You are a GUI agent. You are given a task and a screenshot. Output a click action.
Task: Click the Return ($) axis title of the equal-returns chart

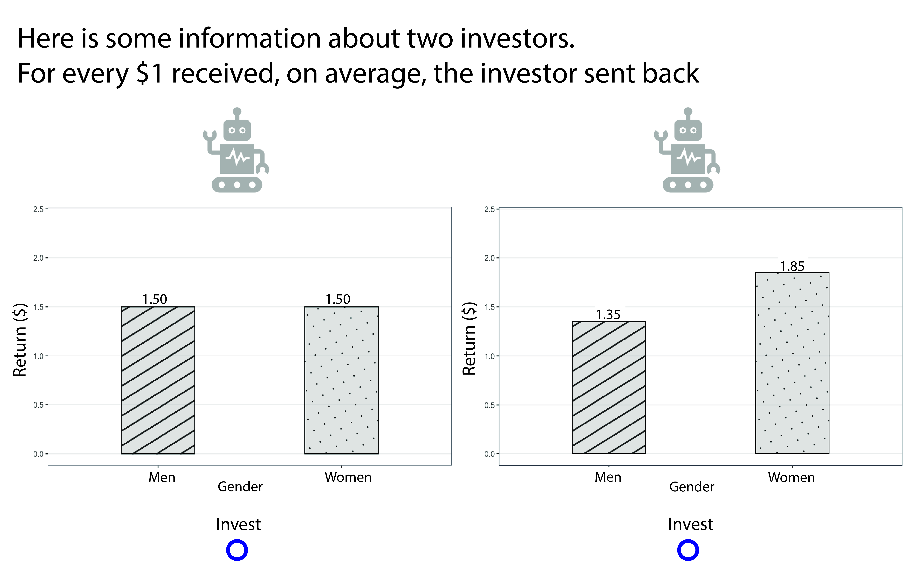coord(20,340)
